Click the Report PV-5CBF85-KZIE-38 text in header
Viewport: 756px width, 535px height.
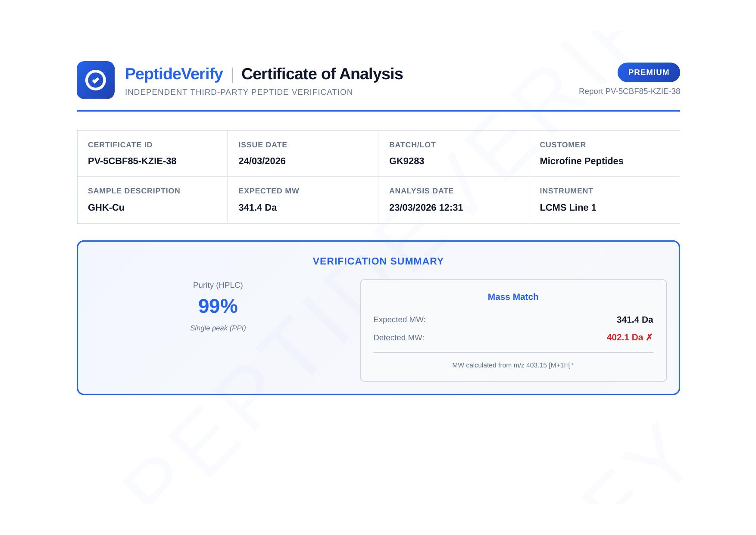(x=629, y=91)
